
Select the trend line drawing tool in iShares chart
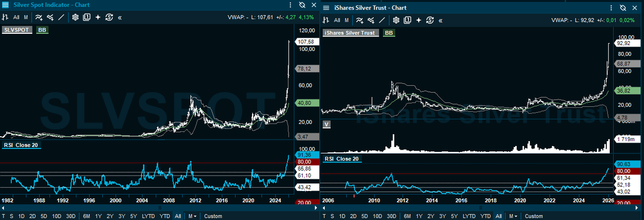[x=382, y=20]
